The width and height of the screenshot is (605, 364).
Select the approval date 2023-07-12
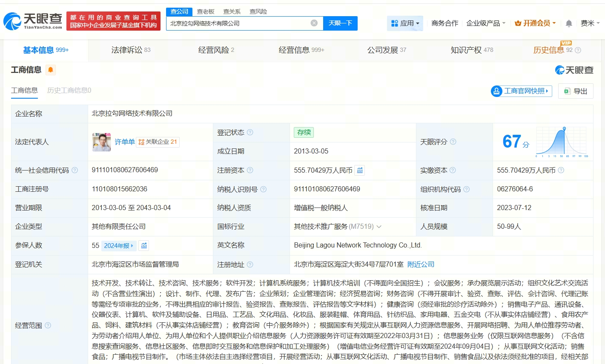pyautogui.click(x=514, y=208)
